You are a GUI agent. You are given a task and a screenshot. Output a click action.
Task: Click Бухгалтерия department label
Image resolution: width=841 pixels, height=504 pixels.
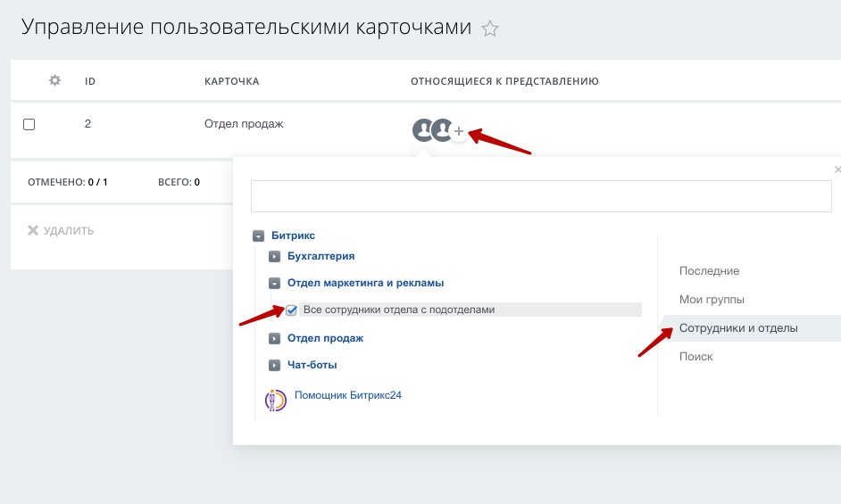(x=321, y=256)
